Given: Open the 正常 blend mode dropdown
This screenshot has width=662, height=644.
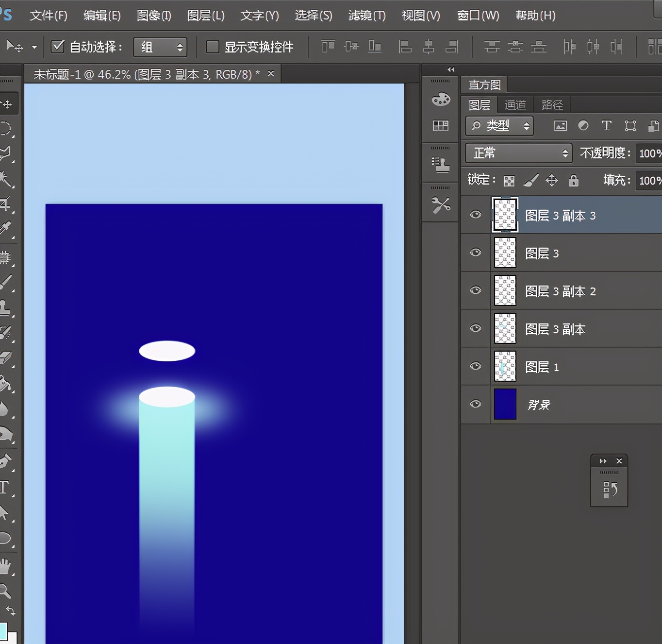Looking at the screenshot, I should [x=518, y=153].
